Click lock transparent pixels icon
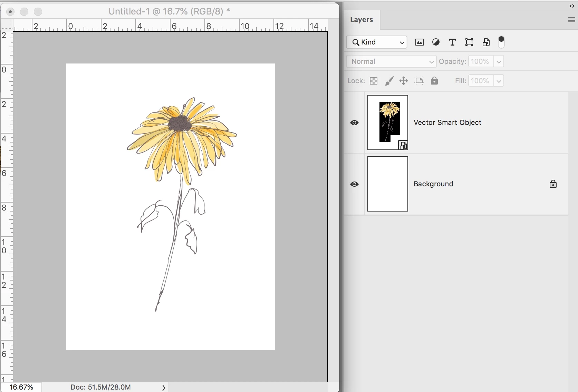 (x=374, y=81)
